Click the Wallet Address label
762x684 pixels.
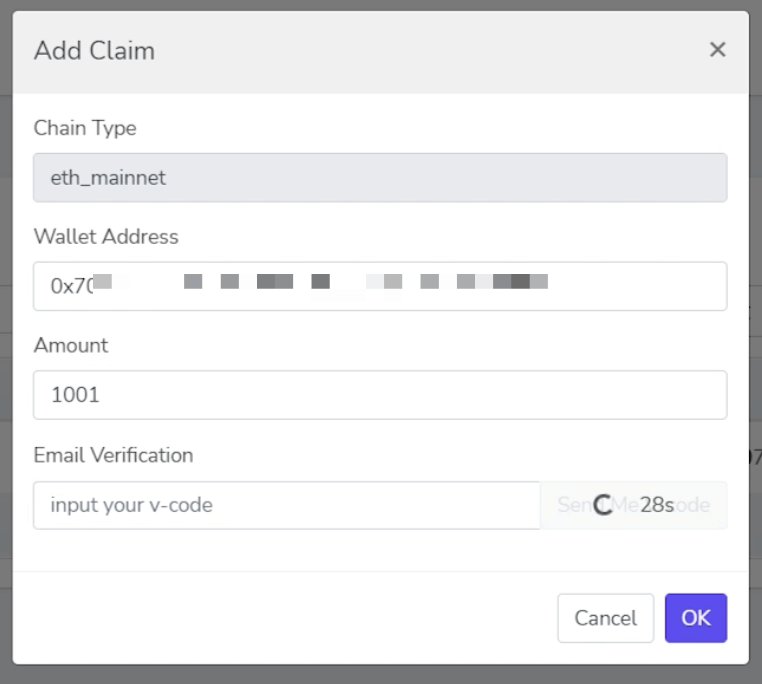coord(106,237)
